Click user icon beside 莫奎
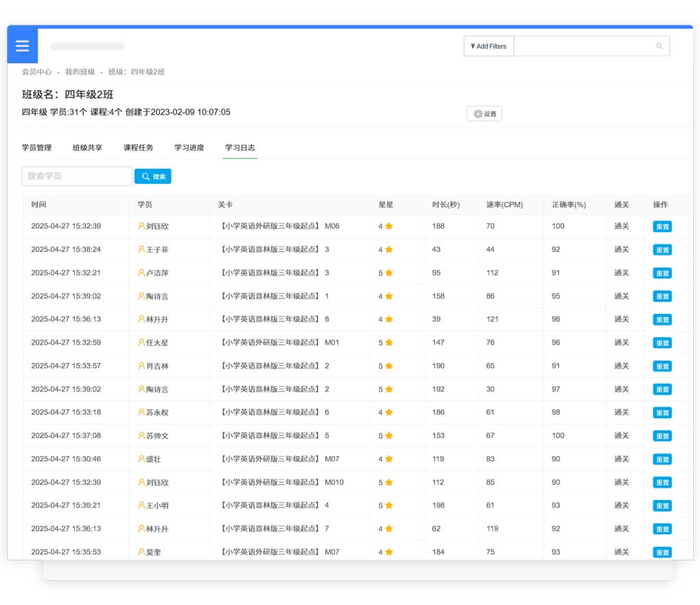700x605 pixels. pyautogui.click(x=141, y=552)
